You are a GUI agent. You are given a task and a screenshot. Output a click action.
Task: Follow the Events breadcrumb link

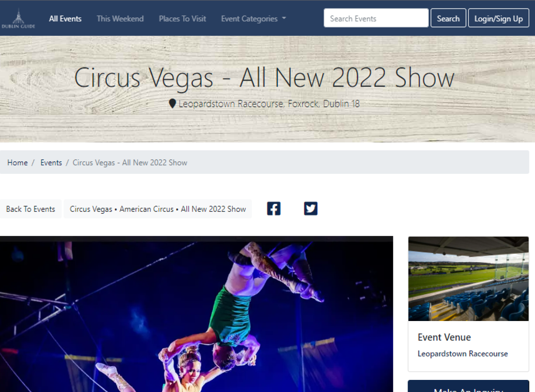pos(51,163)
